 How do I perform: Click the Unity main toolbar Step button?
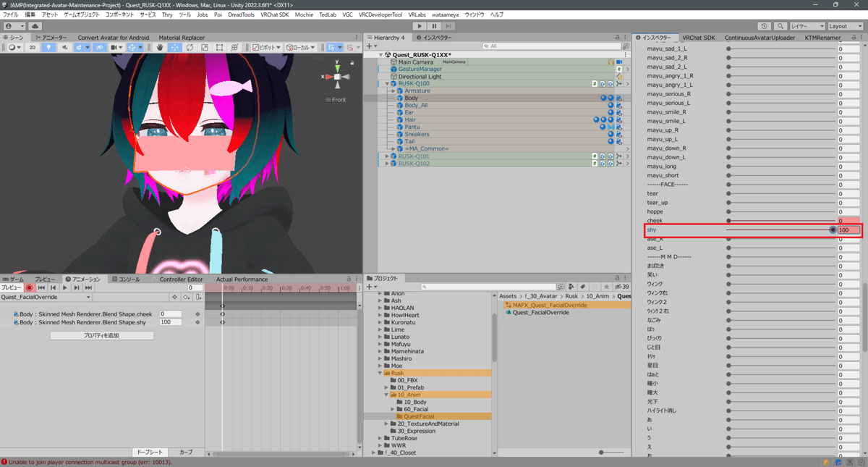coord(450,26)
